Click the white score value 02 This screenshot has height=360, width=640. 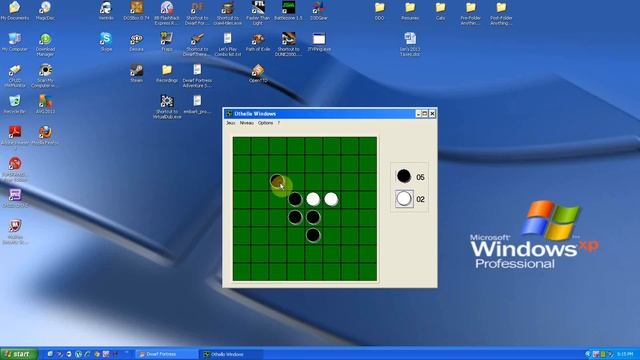point(420,199)
